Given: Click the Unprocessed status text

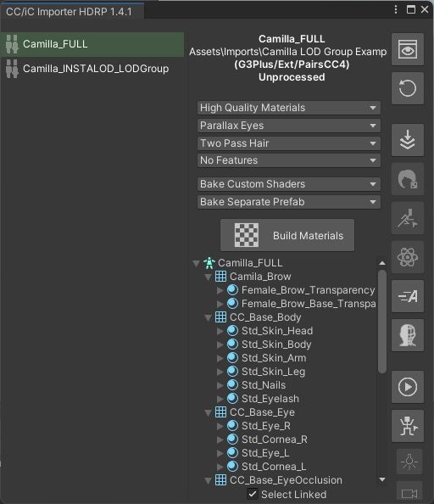Looking at the screenshot, I should (292, 77).
